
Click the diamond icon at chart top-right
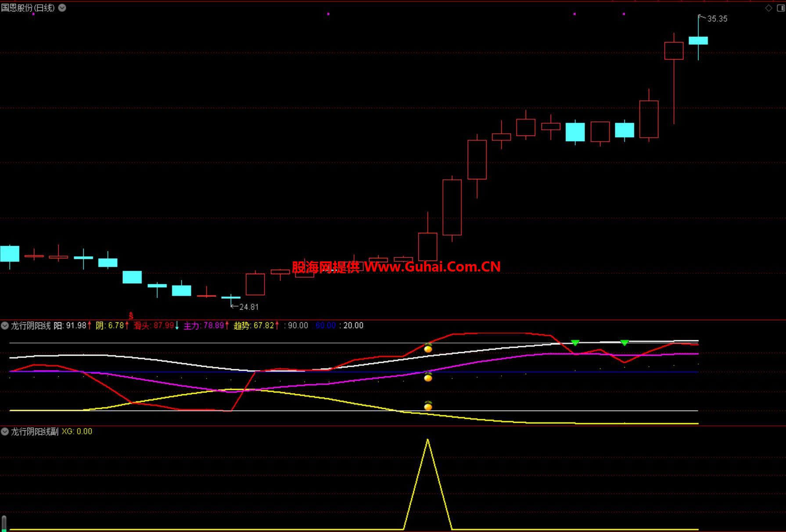pos(768,8)
